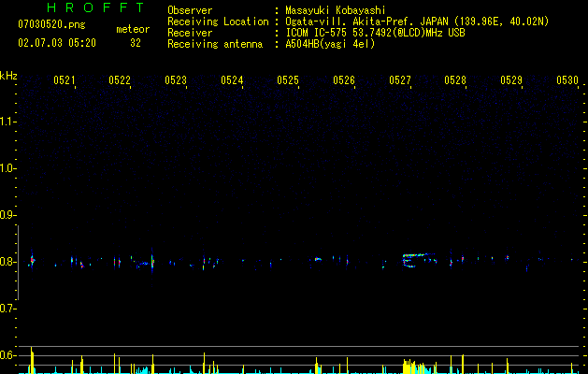Screen dimensions: 588x374
Task: Click the Receiving Location label
Action: (x=218, y=22)
